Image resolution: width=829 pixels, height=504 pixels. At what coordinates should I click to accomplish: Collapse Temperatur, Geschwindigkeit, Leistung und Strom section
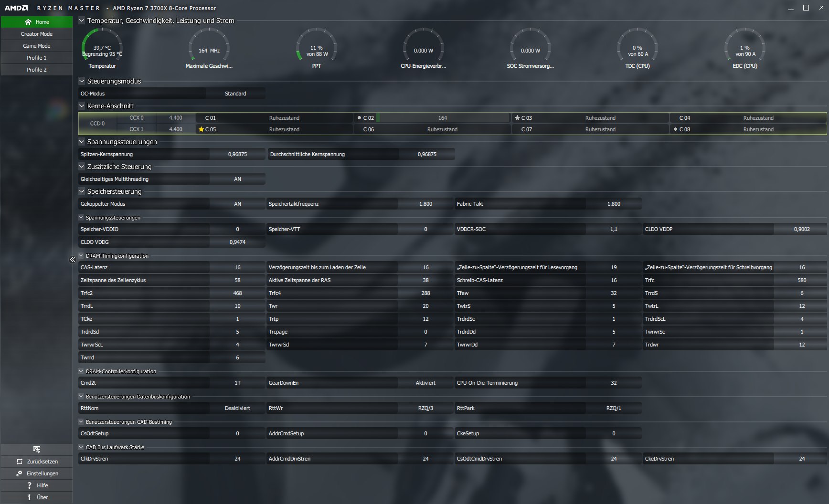82,21
